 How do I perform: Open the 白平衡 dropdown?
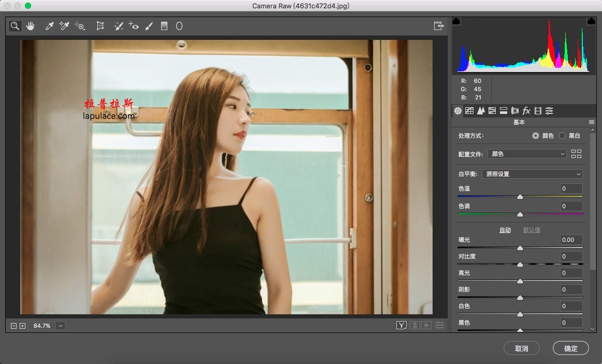tap(532, 174)
